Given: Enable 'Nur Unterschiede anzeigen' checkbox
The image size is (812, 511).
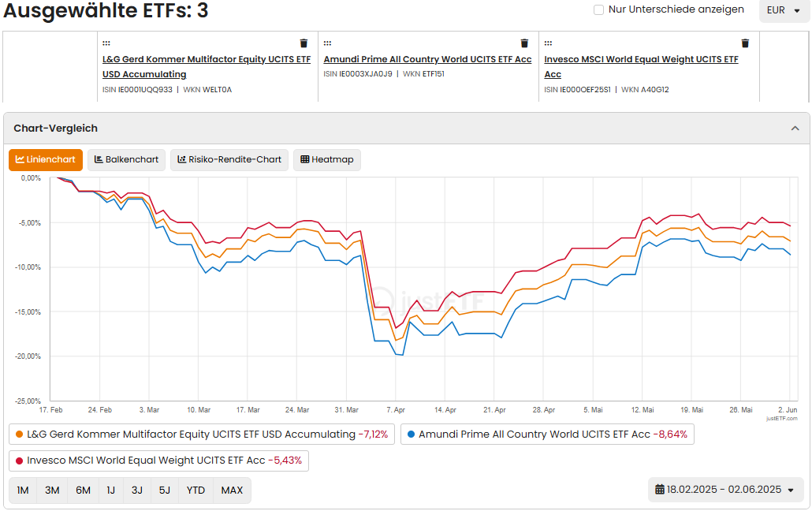Looking at the screenshot, I should pos(598,9).
